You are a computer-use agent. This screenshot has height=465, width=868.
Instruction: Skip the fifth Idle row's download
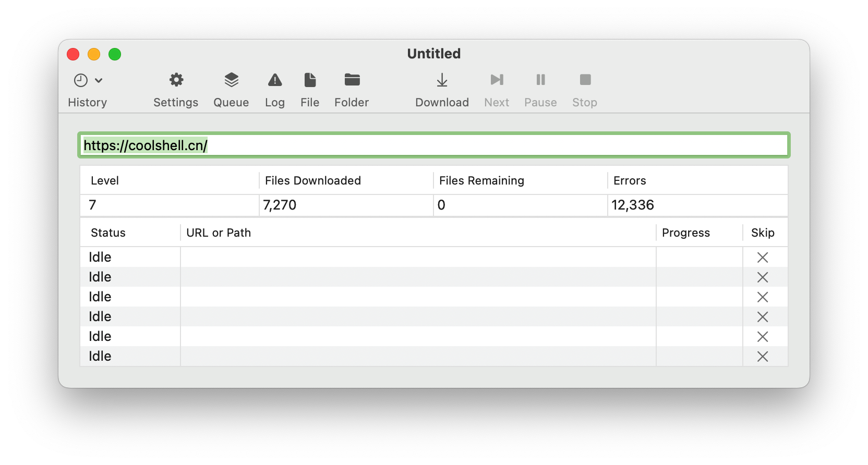pos(763,337)
